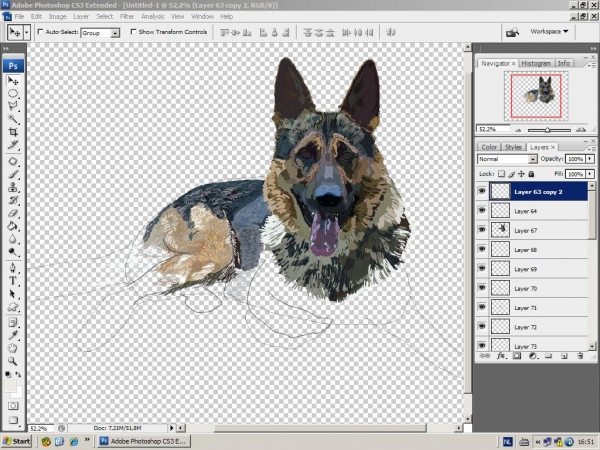Open the tool preset picker arrow
This screenshot has width=600, height=450.
27,33
